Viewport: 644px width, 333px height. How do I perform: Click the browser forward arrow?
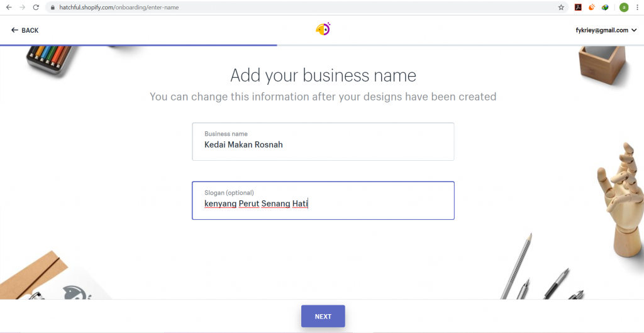[x=23, y=8]
